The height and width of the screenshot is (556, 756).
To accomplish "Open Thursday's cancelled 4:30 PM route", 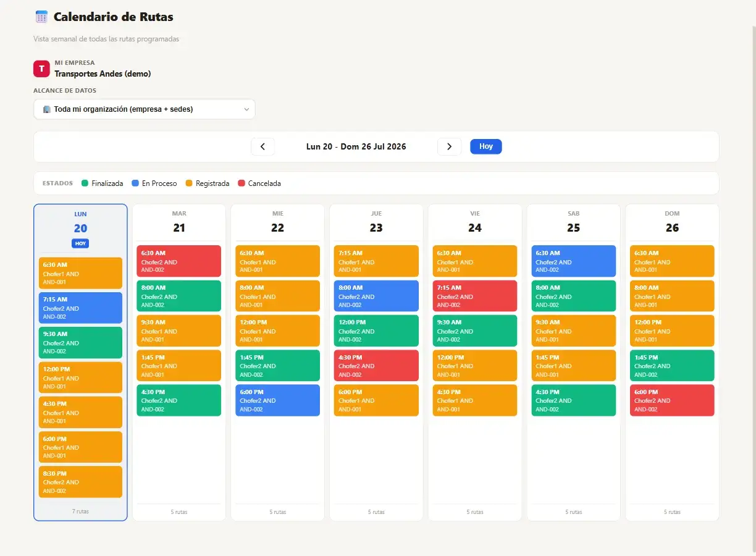I will point(376,366).
